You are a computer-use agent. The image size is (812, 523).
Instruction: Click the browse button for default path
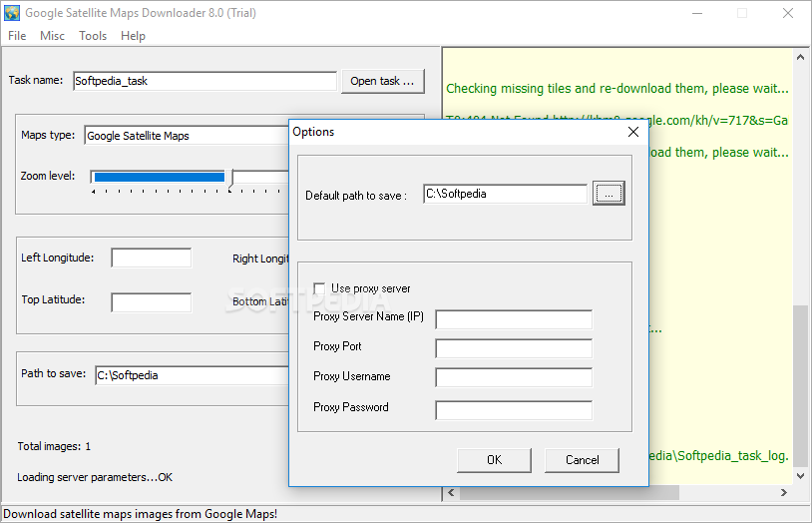point(609,194)
